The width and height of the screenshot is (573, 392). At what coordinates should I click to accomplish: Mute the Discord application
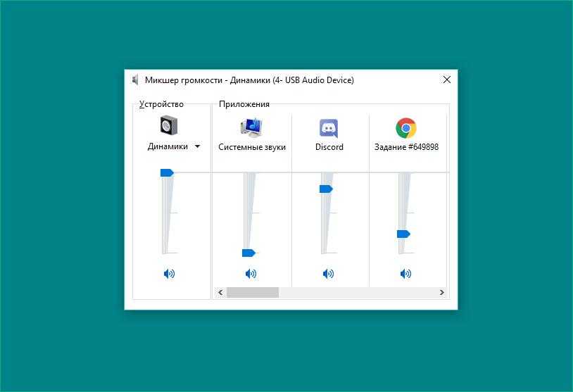click(328, 274)
